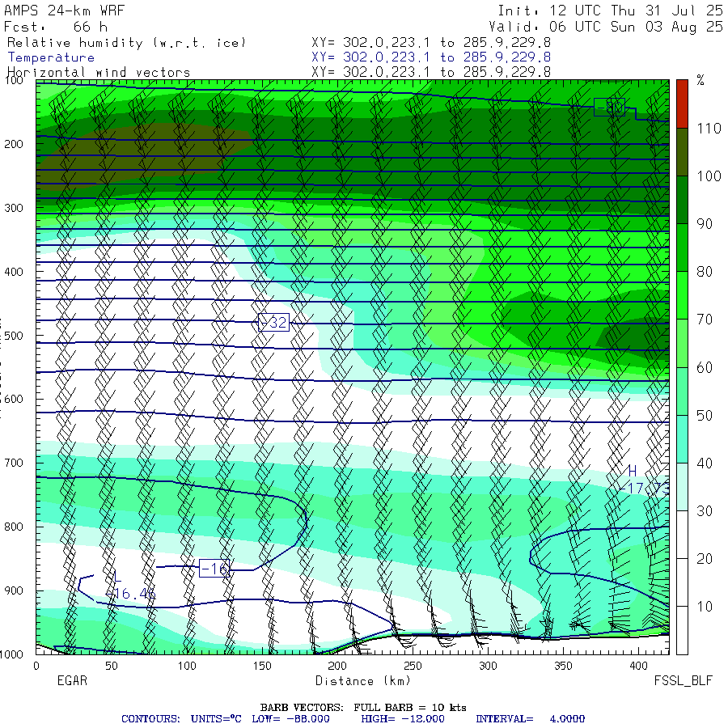Click the -80 contour label box
728x728 pixels.
(x=609, y=108)
